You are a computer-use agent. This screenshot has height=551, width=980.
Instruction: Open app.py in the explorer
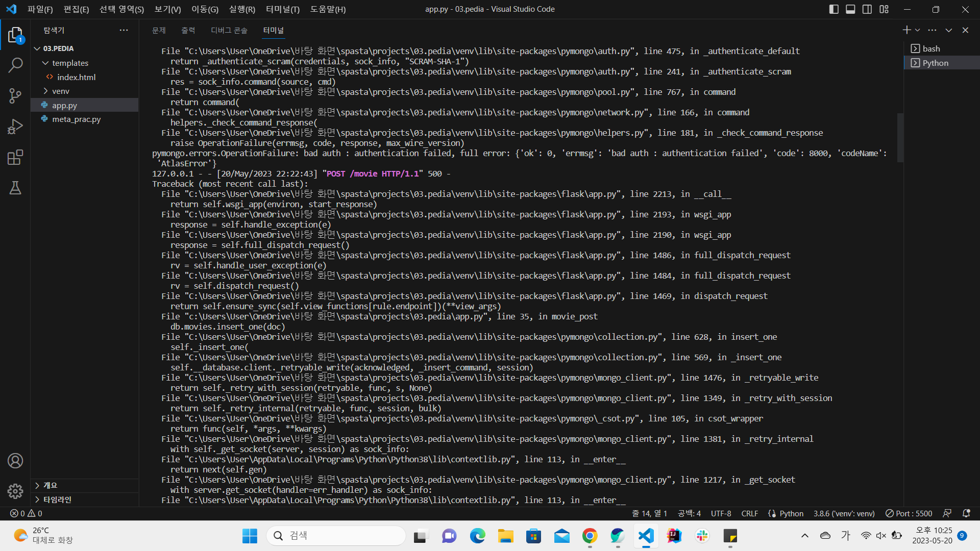[84, 105]
